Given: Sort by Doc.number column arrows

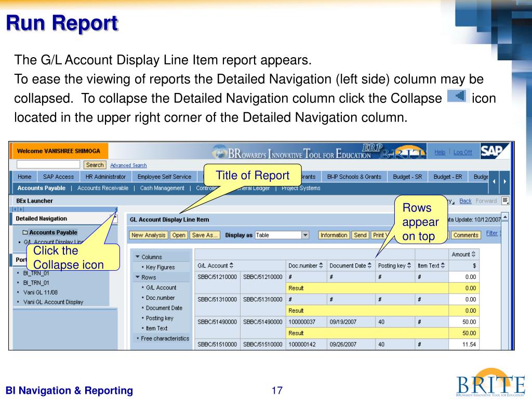Looking at the screenshot, I should pos(321,265).
